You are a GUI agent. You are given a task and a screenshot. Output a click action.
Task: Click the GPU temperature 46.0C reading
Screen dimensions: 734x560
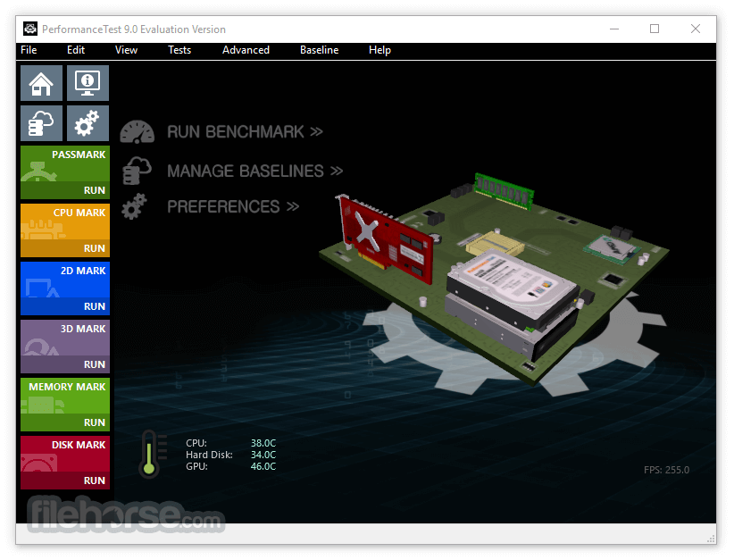[263, 466]
